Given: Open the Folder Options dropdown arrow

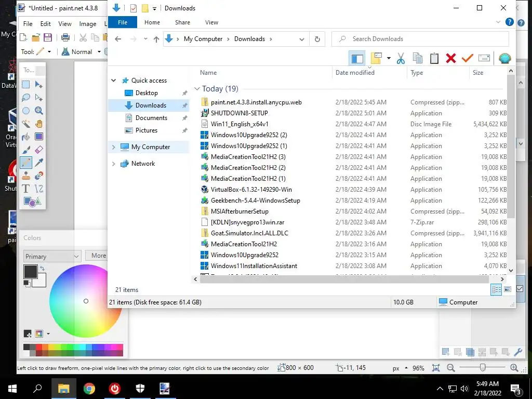Looking at the screenshot, I should point(389,58).
